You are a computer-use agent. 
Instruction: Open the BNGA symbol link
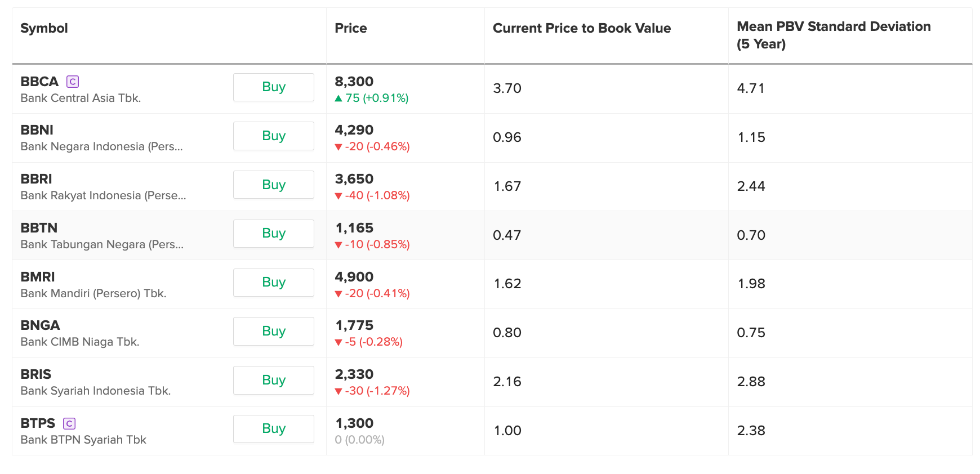point(40,325)
